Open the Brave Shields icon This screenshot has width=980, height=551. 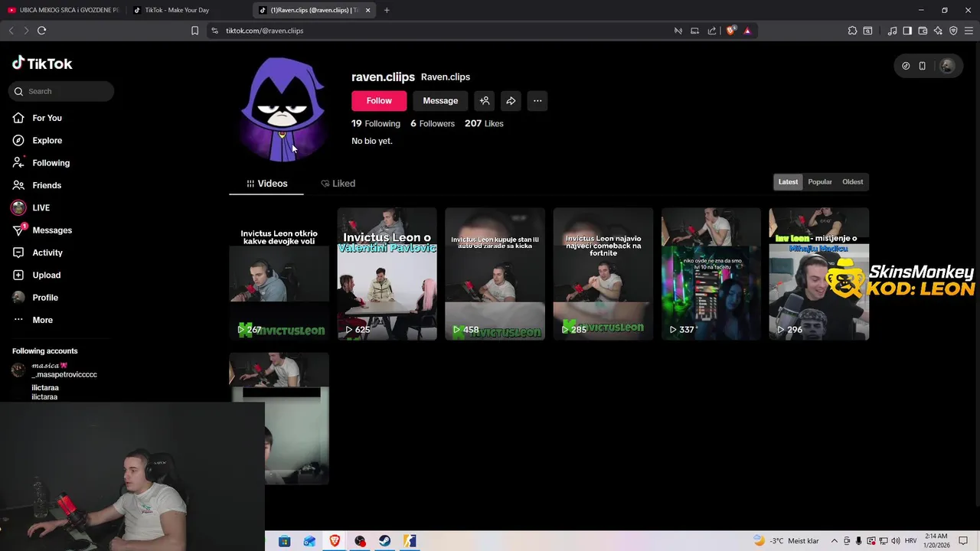tap(731, 31)
